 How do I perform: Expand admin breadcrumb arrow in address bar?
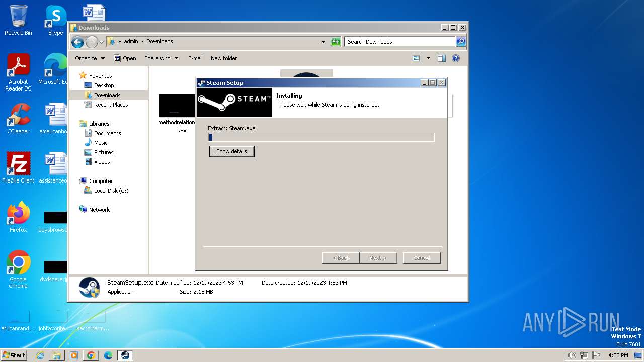pyautogui.click(x=142, y=42)
